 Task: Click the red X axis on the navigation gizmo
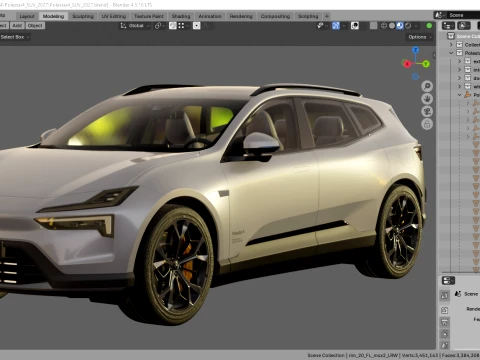pos(407,64)
